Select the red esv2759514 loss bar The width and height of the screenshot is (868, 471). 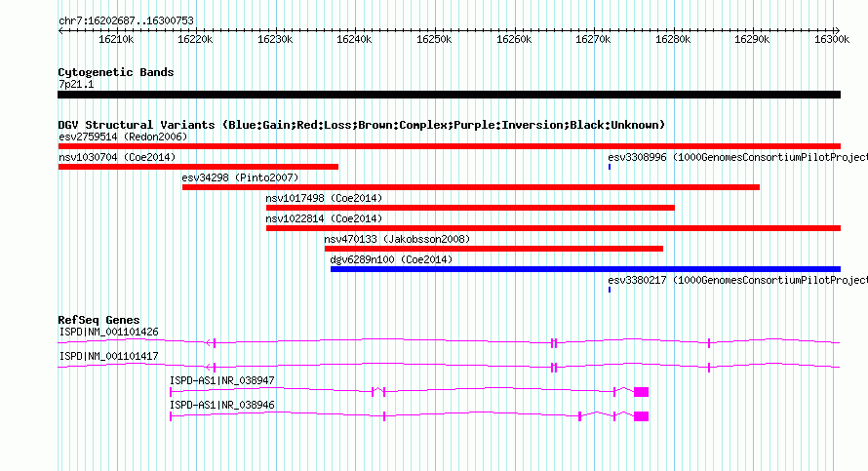(x=449, y=146)
